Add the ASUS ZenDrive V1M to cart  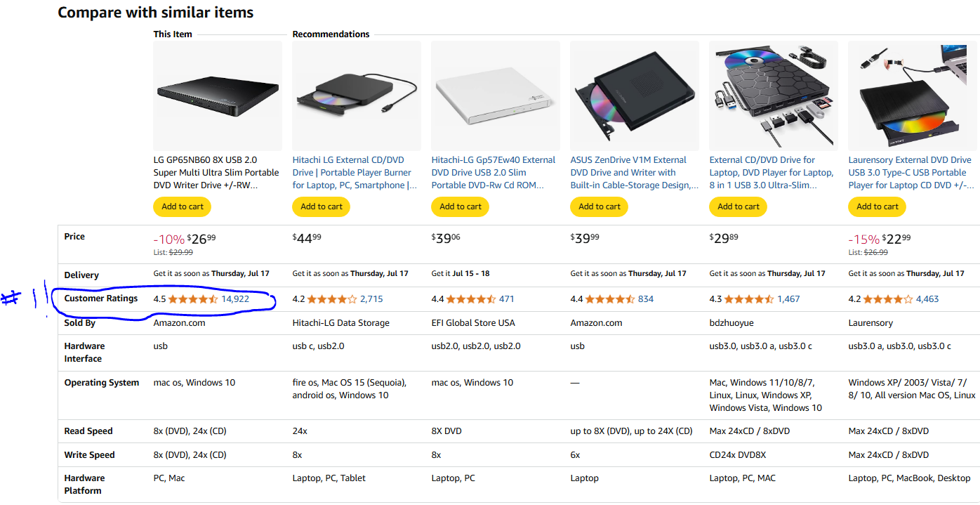tap(600, 206)
